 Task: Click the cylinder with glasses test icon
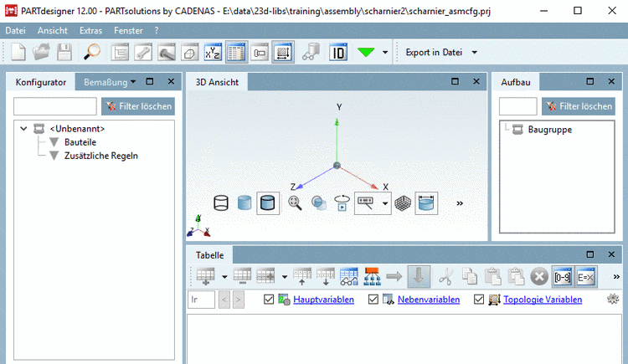tap(311, 52)
